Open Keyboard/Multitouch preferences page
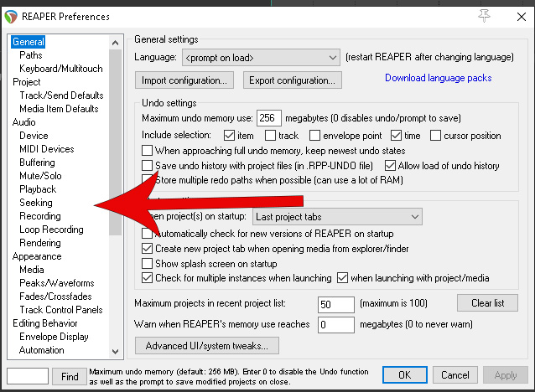535x392 pixels. (x=60, y=69)
